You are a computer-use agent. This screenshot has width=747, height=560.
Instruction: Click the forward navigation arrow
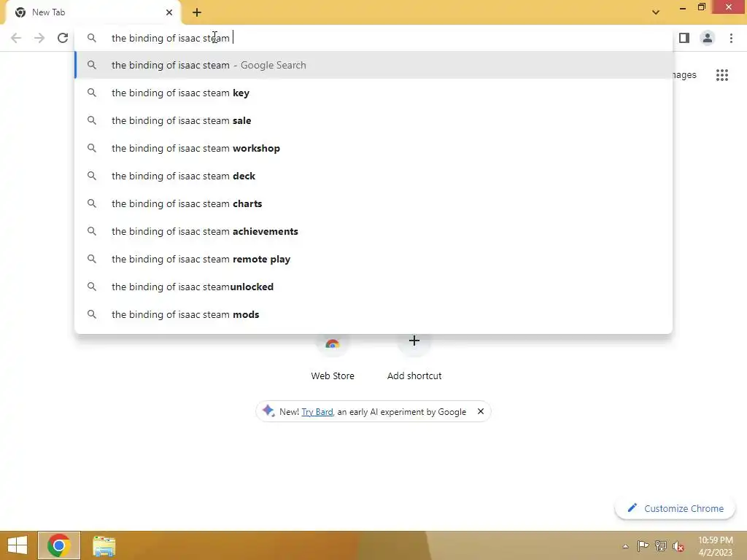(39, 38)
